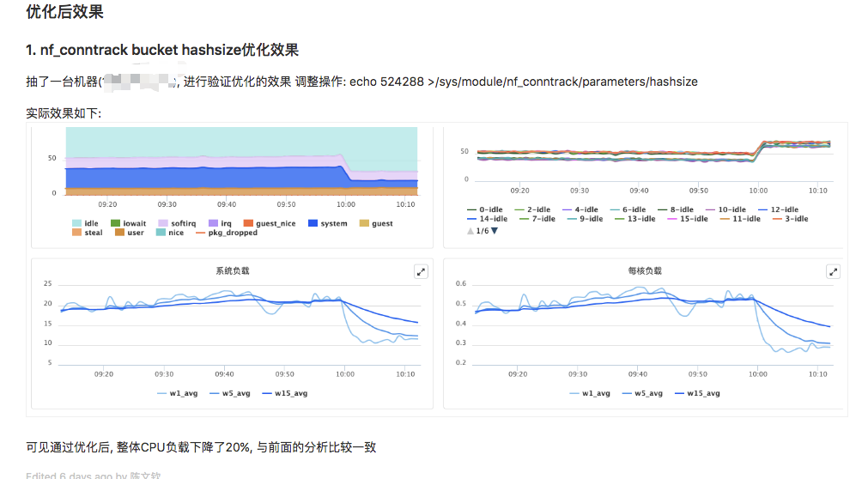Viewport: 868px width, 479px height.
Task: Toggle iowait series in CPU legend
Action: point(129,223)
